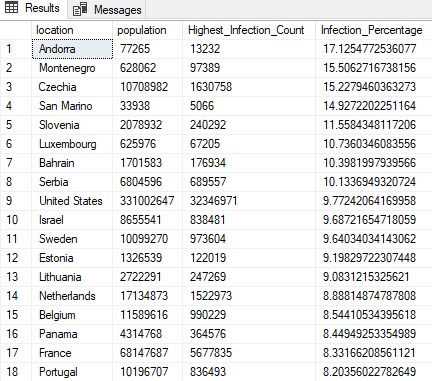
Task: Click the Portugal location cell
Action: pos(72,372)
